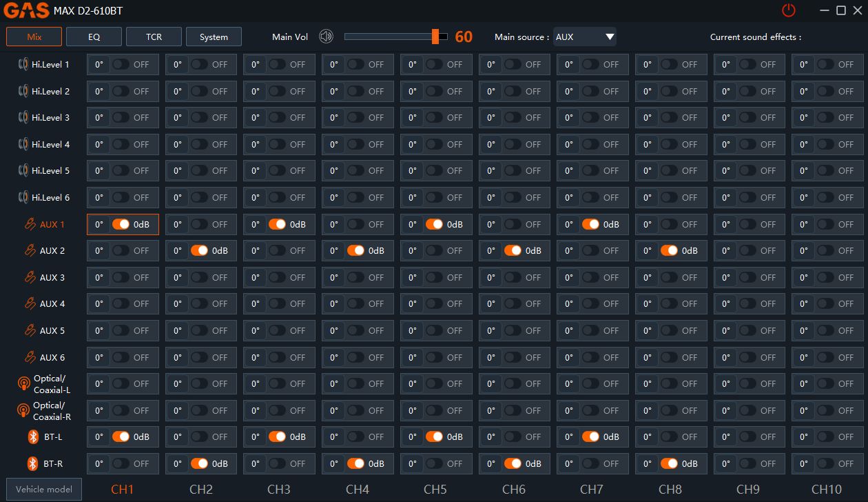Click the AUX 4 cable icon
Image resolution: width=868 pixels, height=502 pixels.
tap(30, 304)
